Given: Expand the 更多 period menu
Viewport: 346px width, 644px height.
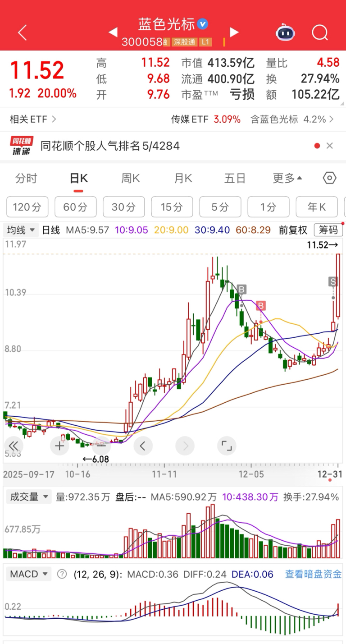Looking at the screenshot, I should [x=287, y=178].
